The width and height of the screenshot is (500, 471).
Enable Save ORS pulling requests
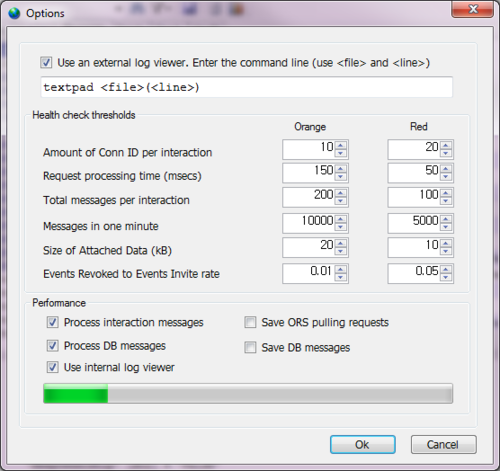pyautogui.click(x=250, y=322)
